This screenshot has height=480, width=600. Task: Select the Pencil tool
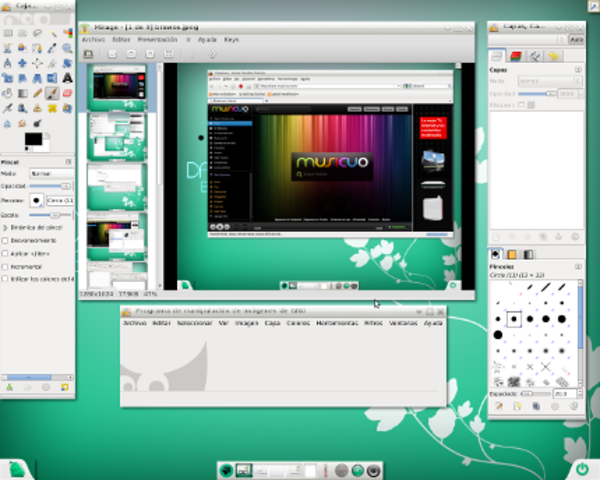pyautogui.click(x=38, y=93)
